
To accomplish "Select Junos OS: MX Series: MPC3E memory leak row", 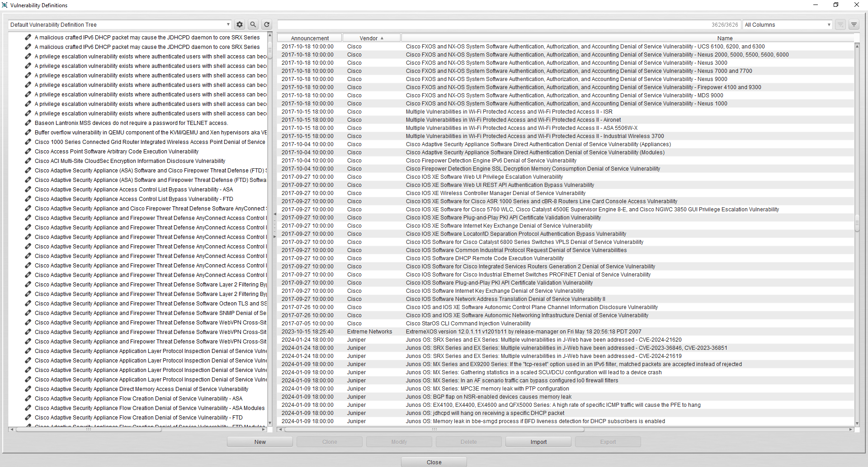I will coord(566,389).
